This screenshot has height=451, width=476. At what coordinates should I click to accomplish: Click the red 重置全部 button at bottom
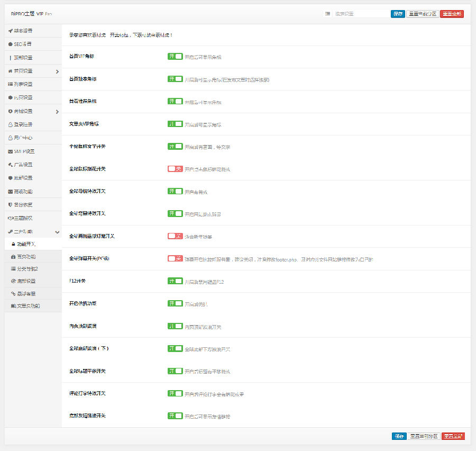tap(452, 436)
